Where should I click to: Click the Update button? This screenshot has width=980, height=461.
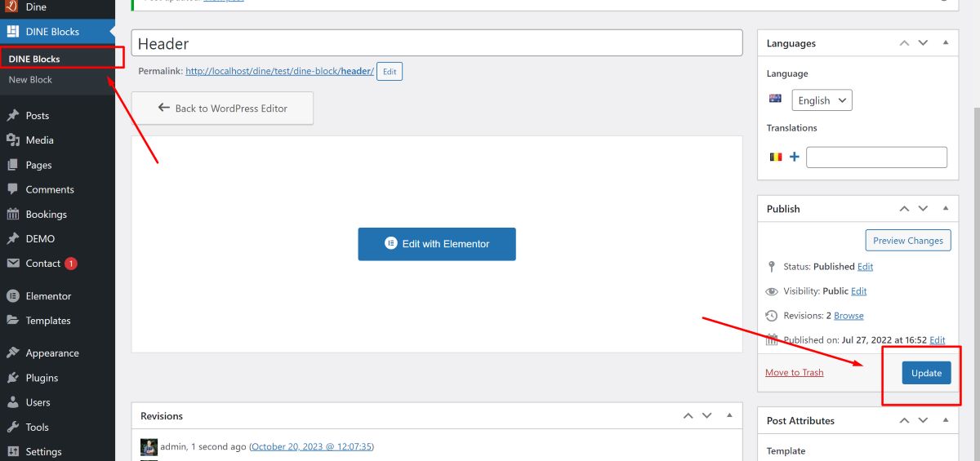coord(926,373)
